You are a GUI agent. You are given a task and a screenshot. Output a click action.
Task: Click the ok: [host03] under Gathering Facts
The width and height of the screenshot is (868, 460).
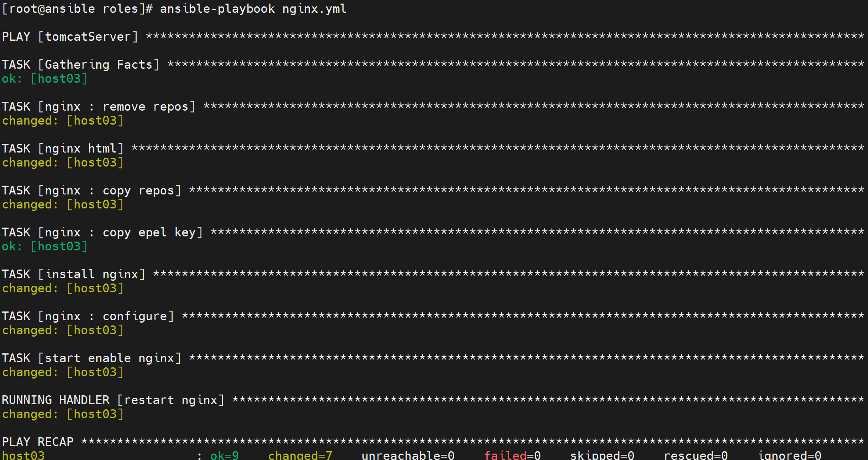click(45, 79)
